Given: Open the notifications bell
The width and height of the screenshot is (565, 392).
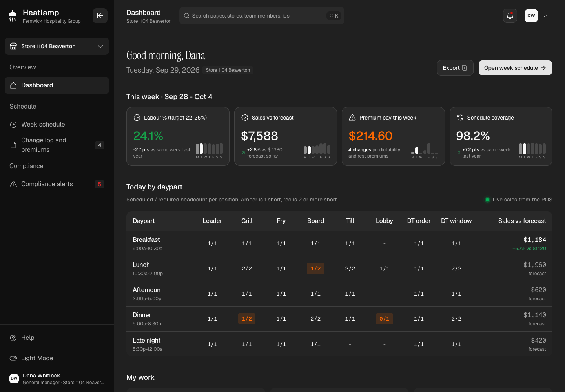Looking at the screenshot, I should tap(510, 16).
